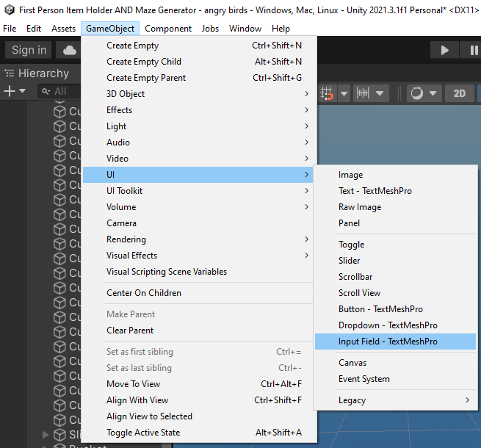
Task: Expand the Sl object tree arrow
Action: pos(46,435)
